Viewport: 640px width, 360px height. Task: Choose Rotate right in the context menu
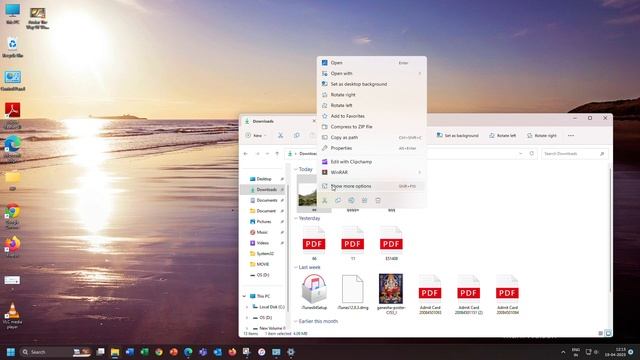(x=371, y=95)
